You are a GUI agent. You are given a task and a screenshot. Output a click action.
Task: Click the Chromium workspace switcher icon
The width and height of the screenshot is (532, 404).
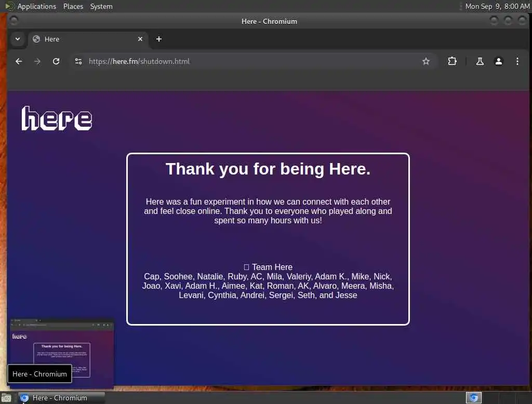[474, 398]
